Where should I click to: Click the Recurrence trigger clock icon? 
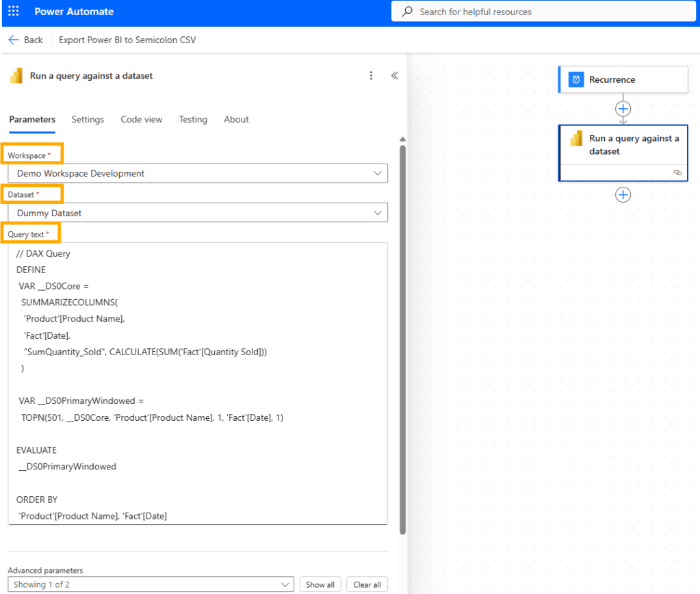point(575,79)
